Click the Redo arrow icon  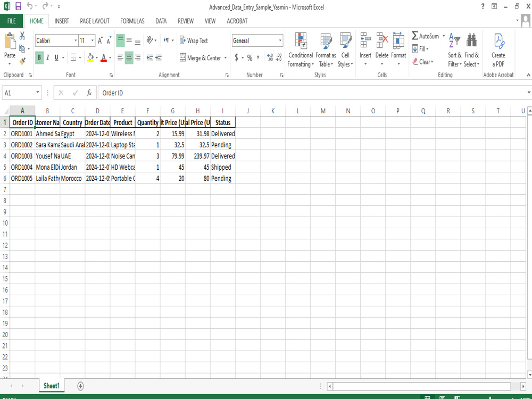click(x=45, y=6)
